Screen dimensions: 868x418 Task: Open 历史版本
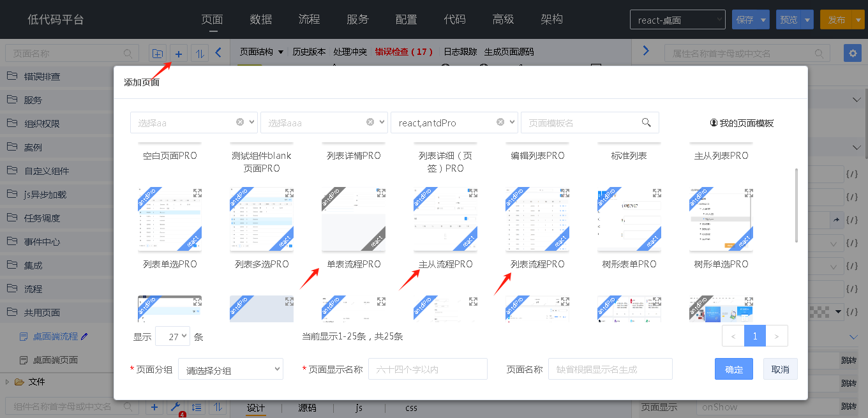tap(309, 52)
